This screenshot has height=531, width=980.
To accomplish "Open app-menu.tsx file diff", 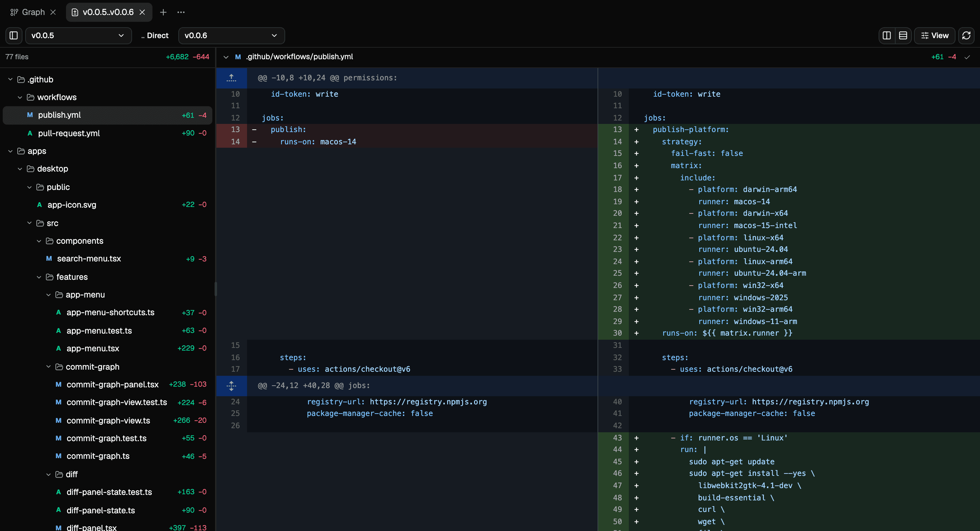I will [107, 348].
